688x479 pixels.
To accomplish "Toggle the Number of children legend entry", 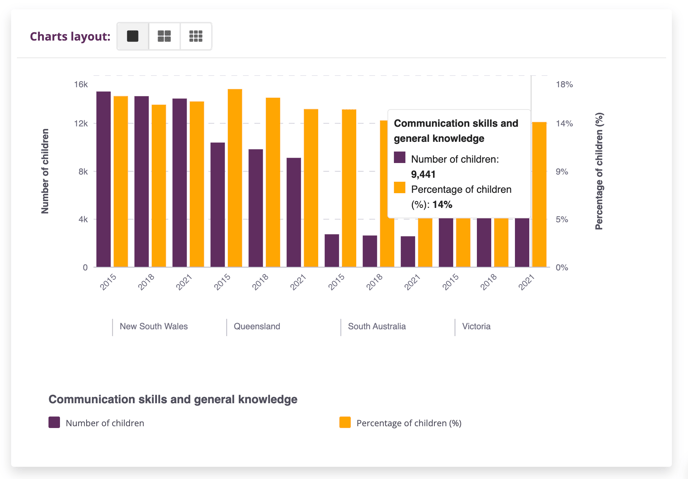I will [x=97, y=423].
